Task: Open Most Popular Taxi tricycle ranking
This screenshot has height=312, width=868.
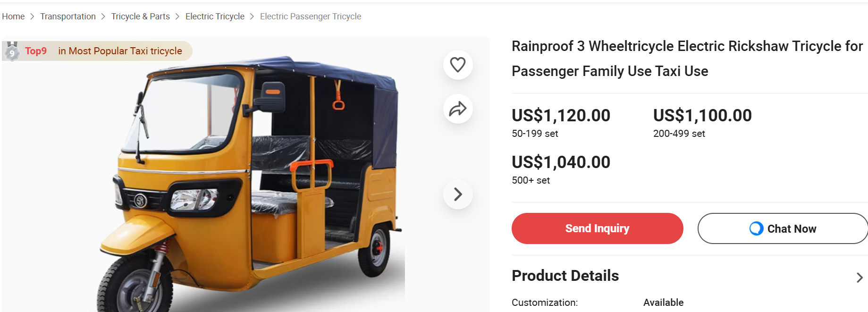Action: point(120,51)
